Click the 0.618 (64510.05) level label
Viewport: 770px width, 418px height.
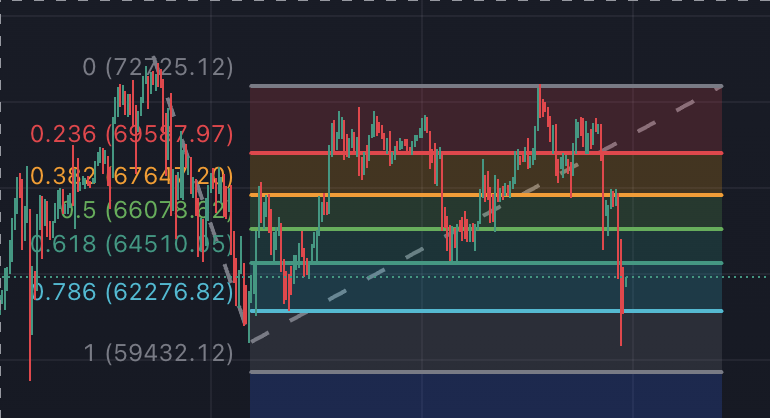pyautogui.click(x=131, y=244)
